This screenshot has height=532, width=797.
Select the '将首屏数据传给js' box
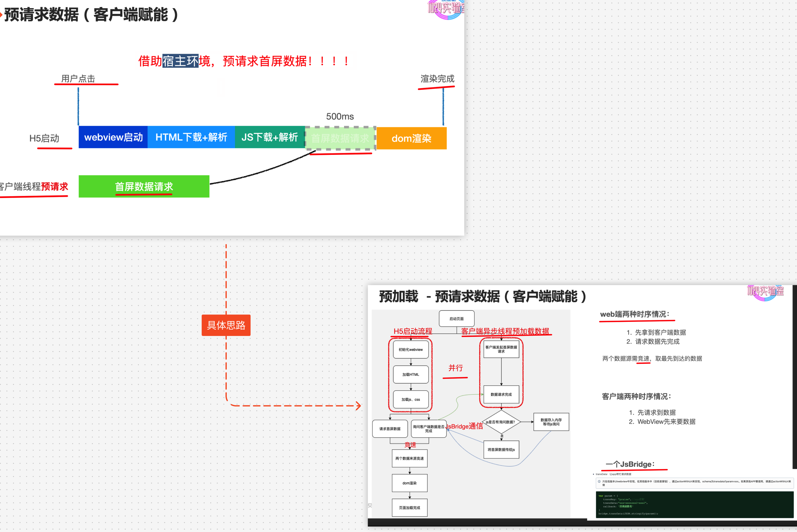pyautogui.click(x=501, y=450)
